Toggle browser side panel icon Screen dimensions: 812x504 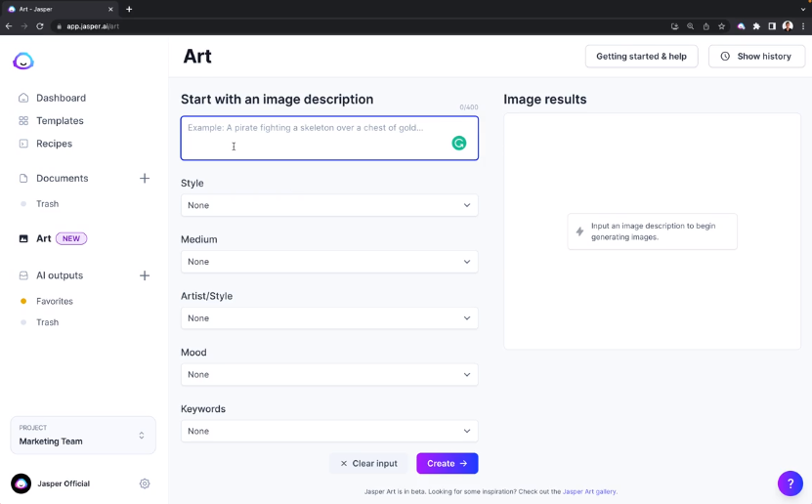[772, 26]
